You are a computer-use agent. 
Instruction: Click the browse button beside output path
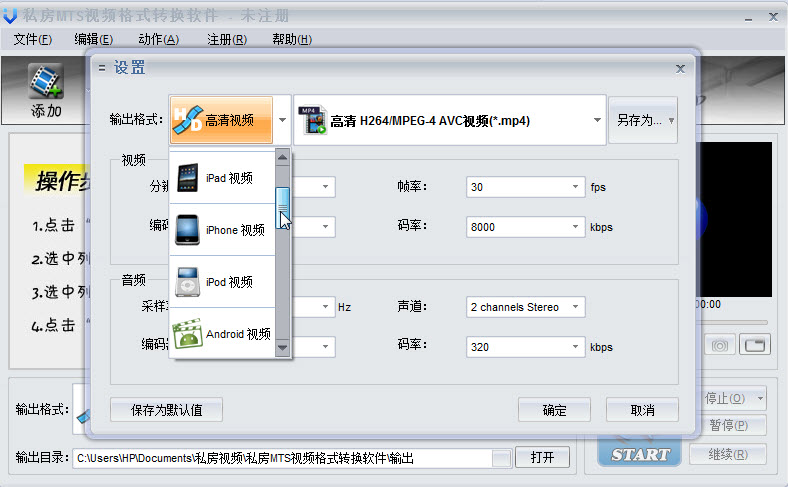tap(502, 458)
